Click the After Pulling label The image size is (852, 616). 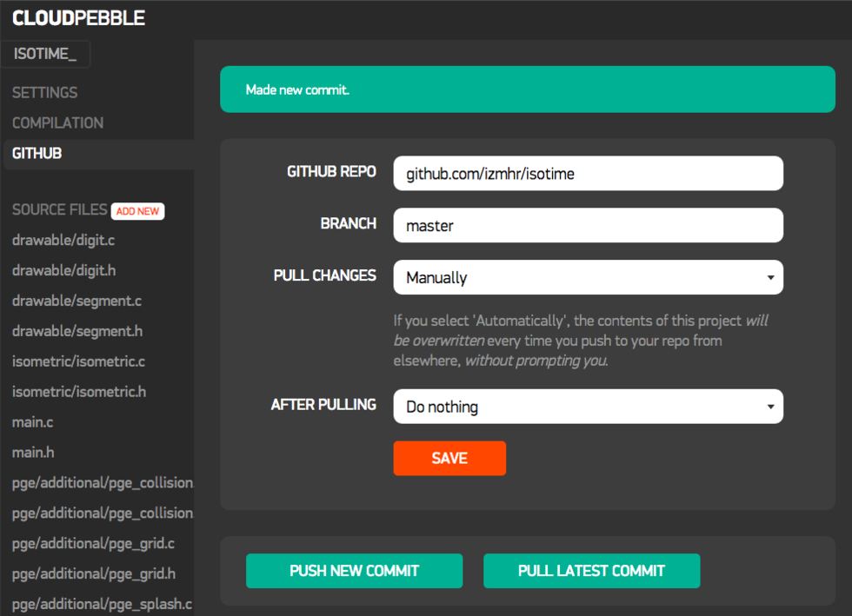point(323,405)
